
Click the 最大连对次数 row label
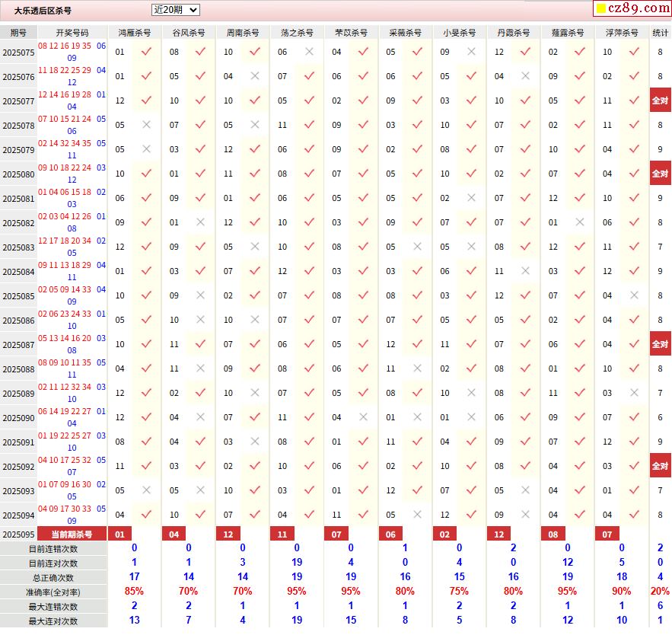(x=53, y=621)
